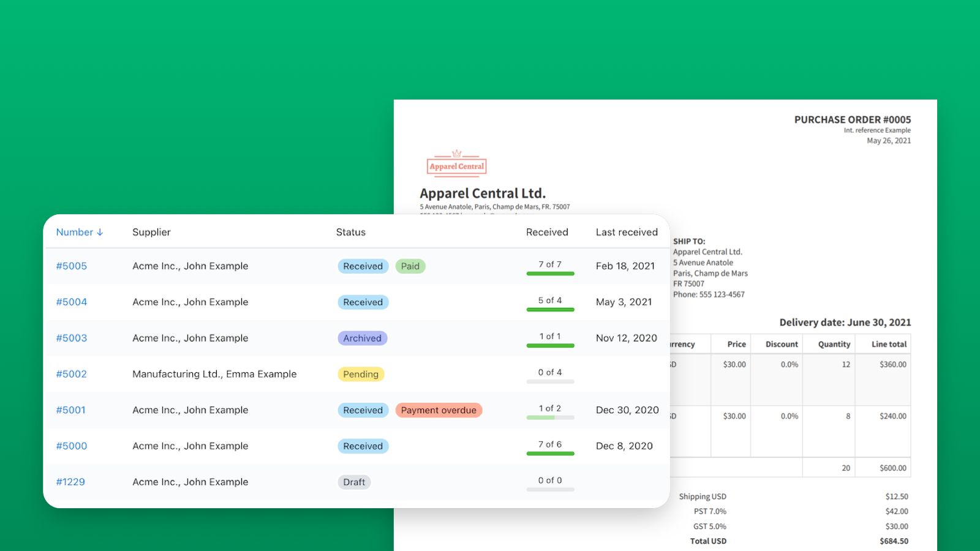Click the Archived status badge
Viewport: 980px width, 551px height.
point(362,339)
